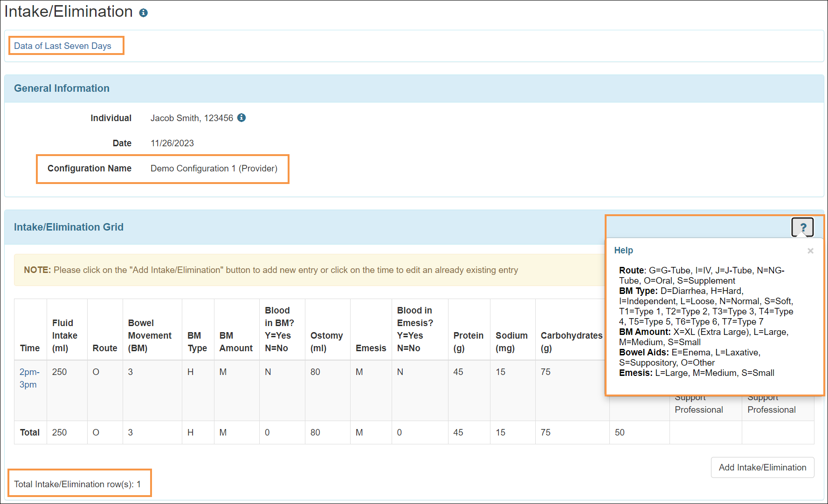This screenshot has height=504, width=828.
Task: Click the Add Intake/Elimination button
Action: [x=762, y=467]
